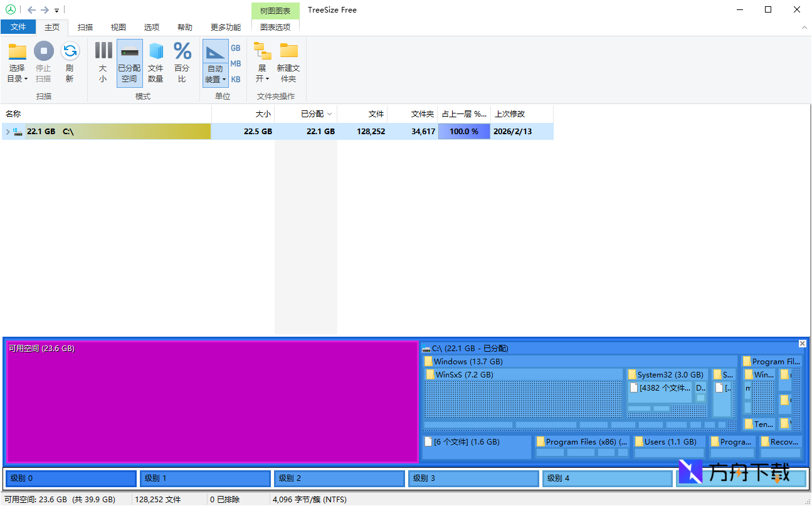Open the Scan (扫描) ribbon tab

tap(85, 28)
